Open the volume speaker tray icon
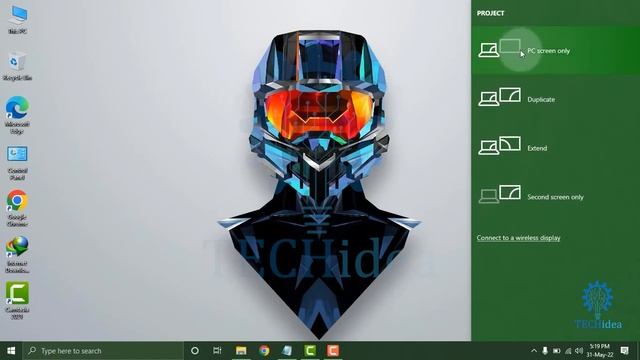 (579, 351)
